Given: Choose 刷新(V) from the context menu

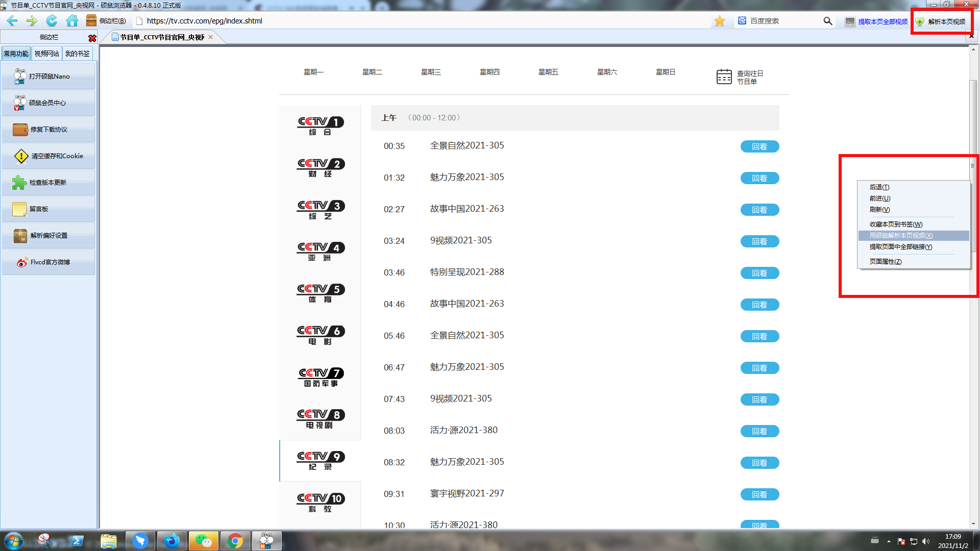Looking at the screenshot, I should pos(914,210).
